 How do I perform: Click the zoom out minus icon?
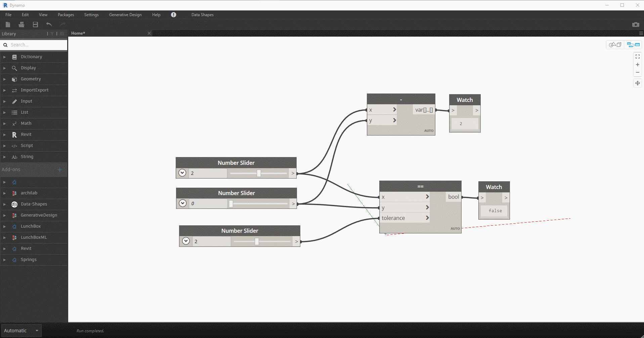pos(637,72)
